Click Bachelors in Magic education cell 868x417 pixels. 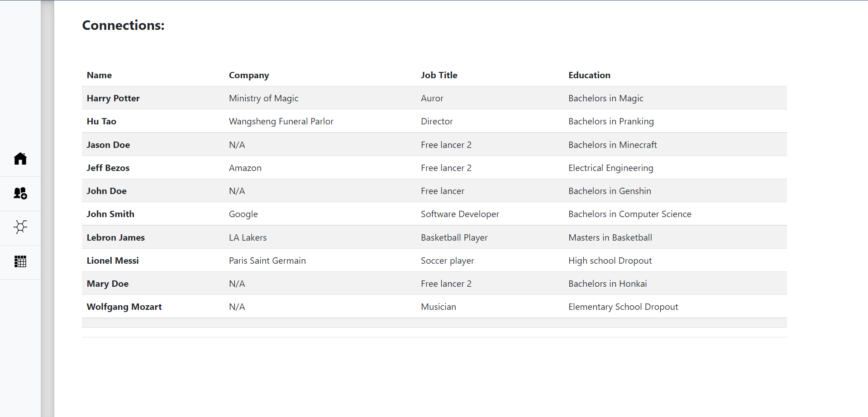click(x=606, y=98)
